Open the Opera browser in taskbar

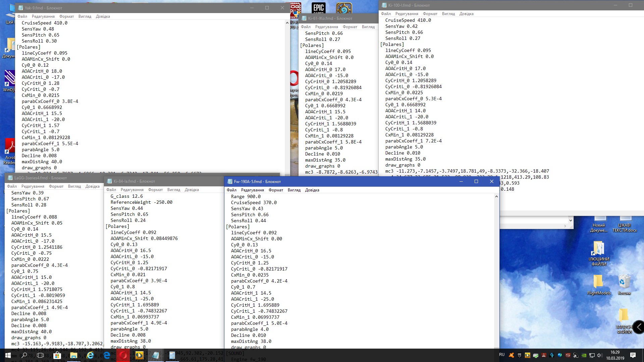tap(123, 355)
